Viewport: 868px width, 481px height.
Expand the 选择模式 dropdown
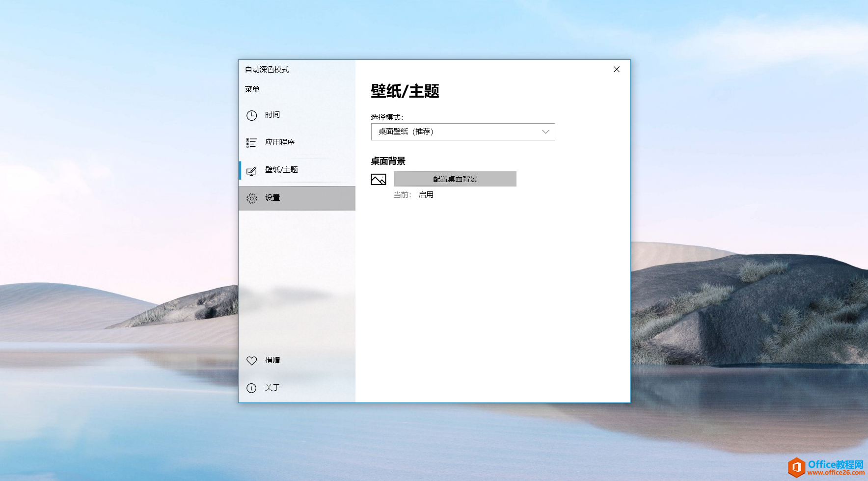point(463,132)
